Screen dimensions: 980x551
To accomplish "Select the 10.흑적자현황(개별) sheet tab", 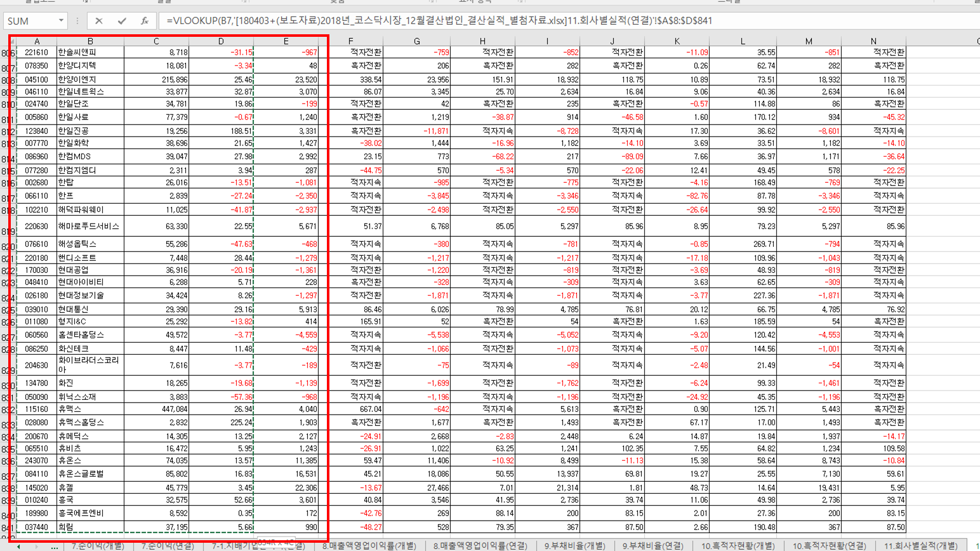I will click(738, 546).
